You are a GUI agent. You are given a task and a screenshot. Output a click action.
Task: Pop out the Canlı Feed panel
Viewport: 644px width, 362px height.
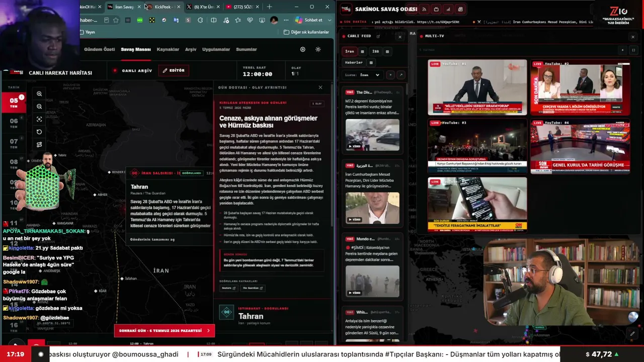coord(378,36)
